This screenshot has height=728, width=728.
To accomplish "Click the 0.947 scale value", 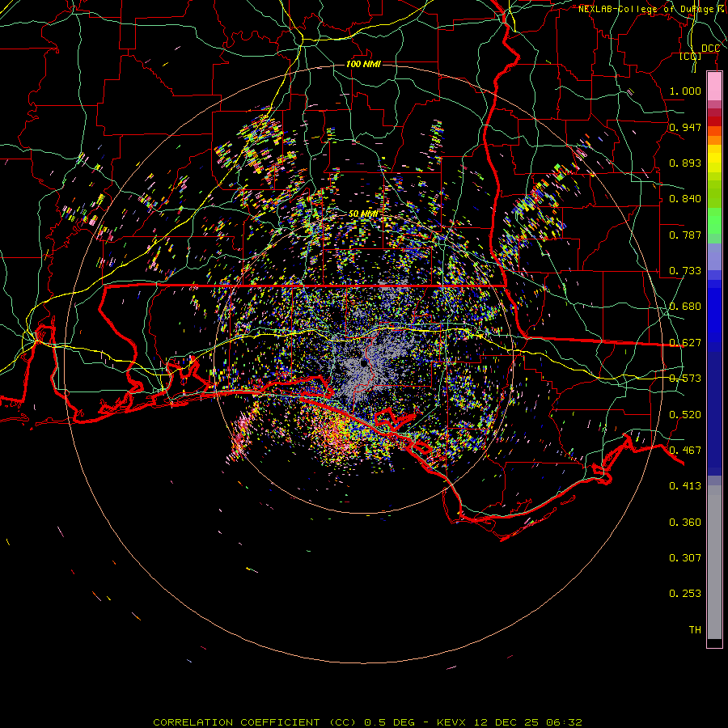I will (685, 127).
